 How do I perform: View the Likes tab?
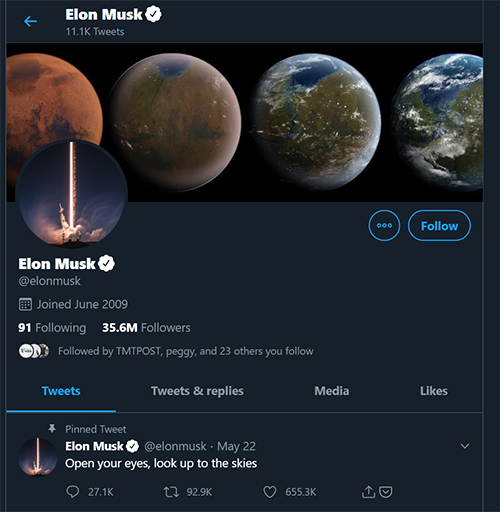pyautogui.click(x=434, y=391)
